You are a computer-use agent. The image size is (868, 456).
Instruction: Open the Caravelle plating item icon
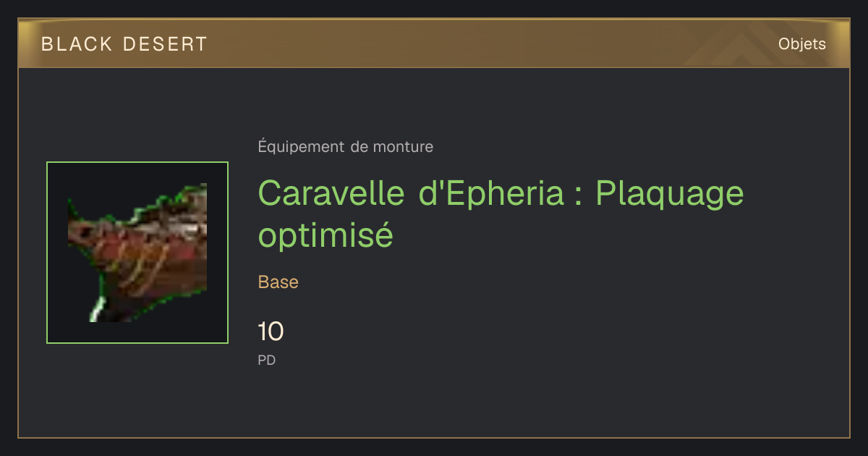coord(137,253)
